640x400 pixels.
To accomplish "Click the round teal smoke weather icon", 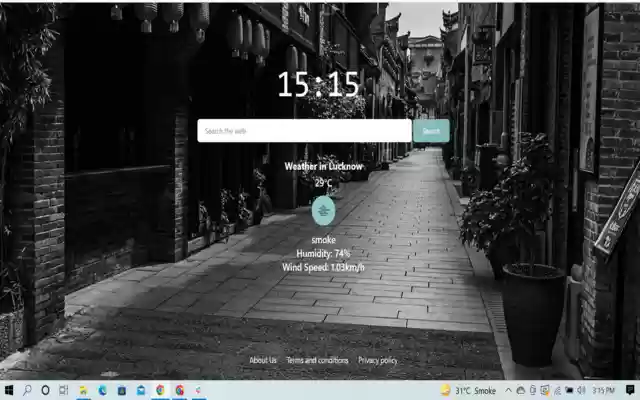I will 323,211.
